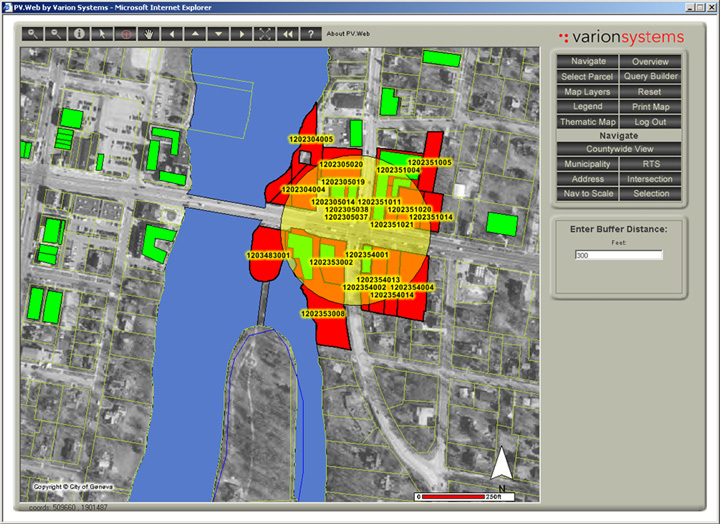
Task: Activate the identify info tool
Action: [79, 34]
